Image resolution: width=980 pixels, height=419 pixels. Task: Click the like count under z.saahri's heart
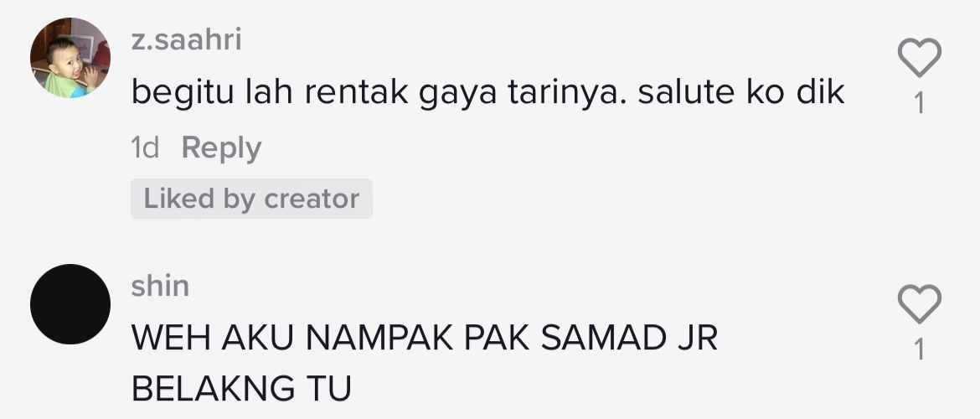point(920,102)
